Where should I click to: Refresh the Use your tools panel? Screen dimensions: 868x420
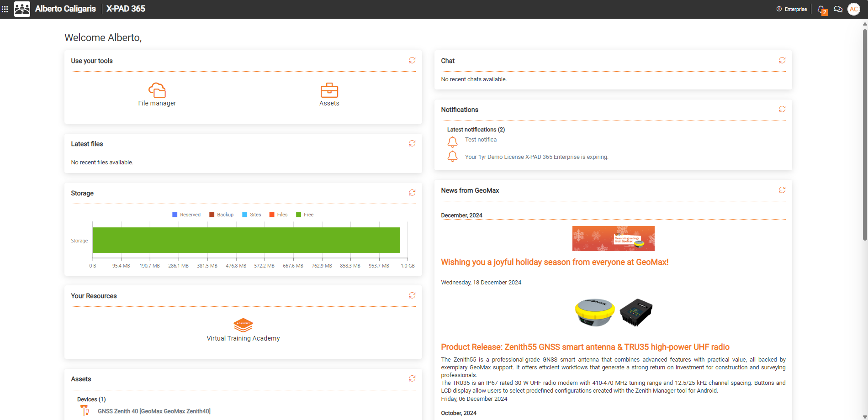(412, 60)
